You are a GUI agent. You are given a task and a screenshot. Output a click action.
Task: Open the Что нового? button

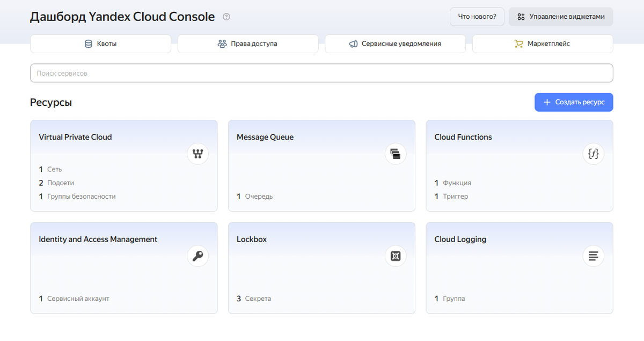pyautogui.click(x=477, y=17)
